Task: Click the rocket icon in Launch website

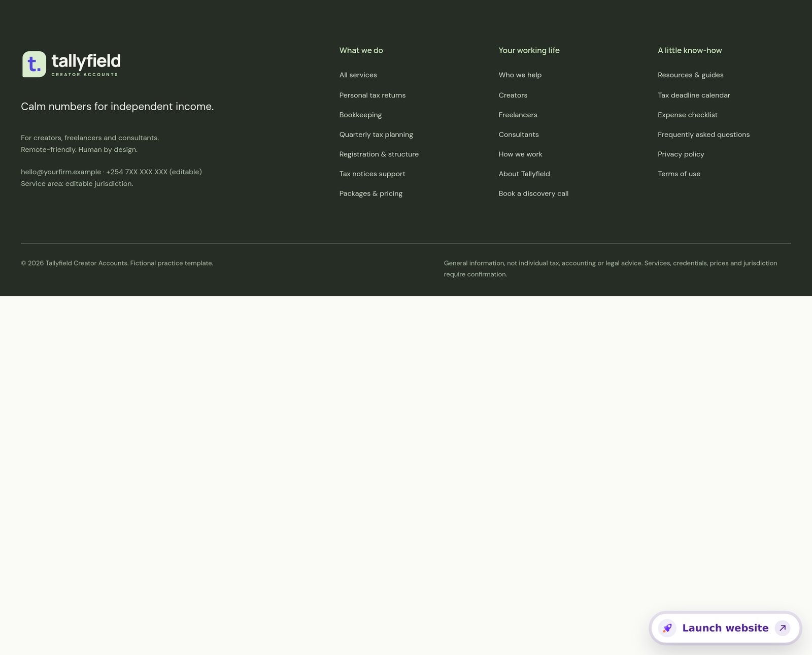Action: click(667, 628)
